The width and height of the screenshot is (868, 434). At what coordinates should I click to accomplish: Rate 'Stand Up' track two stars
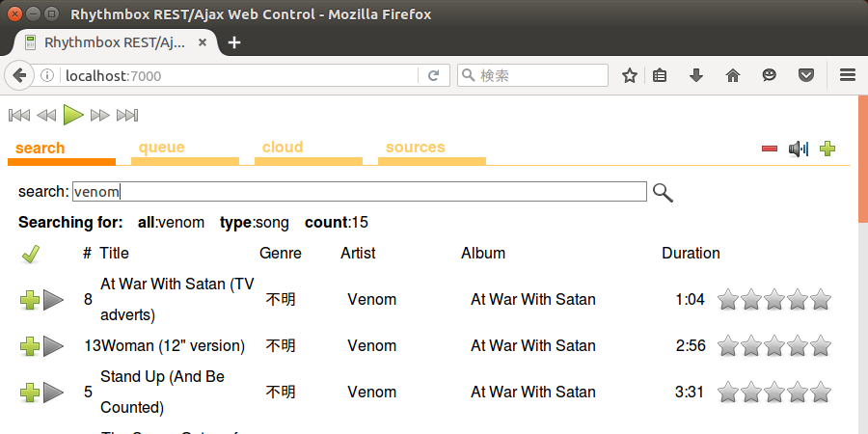point(751,393)
